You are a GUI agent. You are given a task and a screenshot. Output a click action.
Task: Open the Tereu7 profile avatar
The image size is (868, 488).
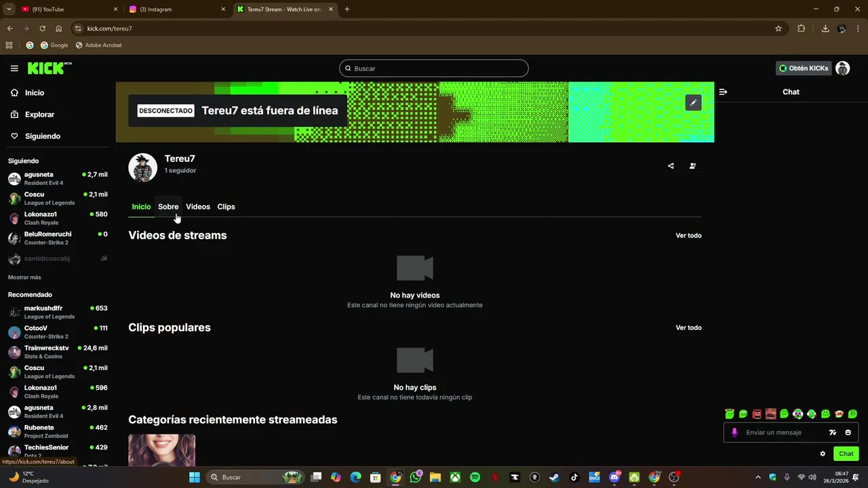click(x=142, y=167)
